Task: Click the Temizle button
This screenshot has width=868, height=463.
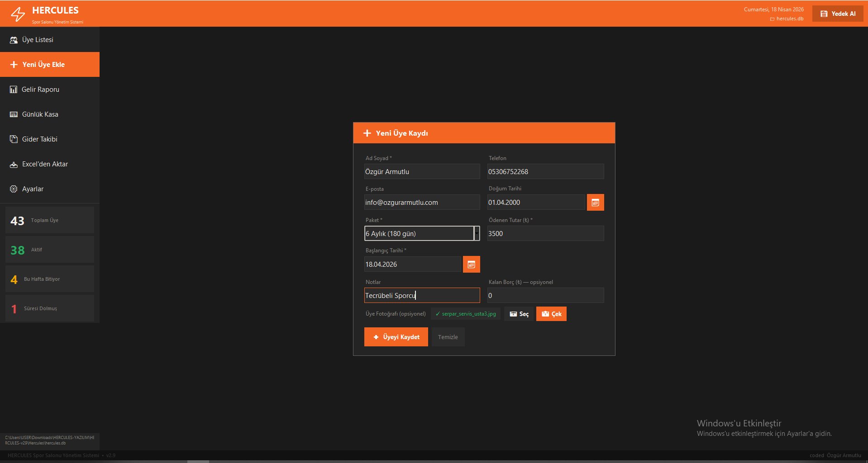Action: (448, 337)
